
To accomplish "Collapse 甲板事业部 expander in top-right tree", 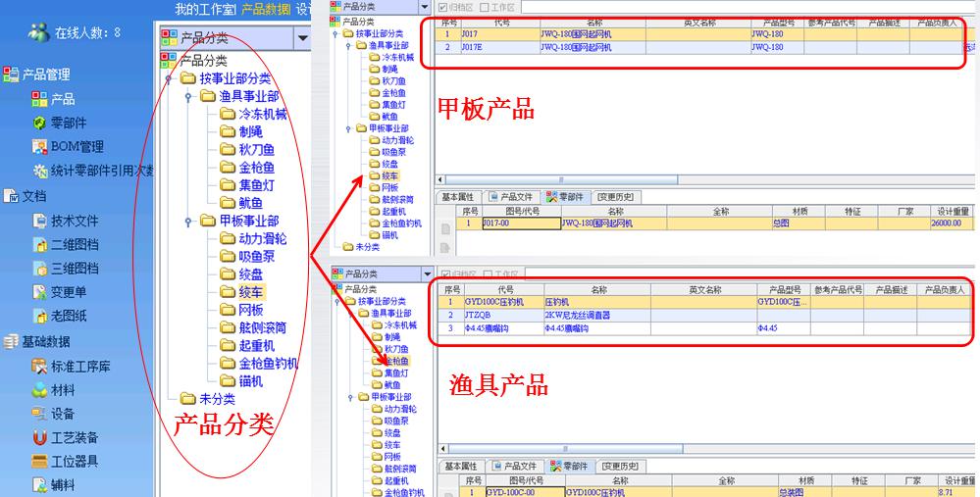I will click(348, 128).
